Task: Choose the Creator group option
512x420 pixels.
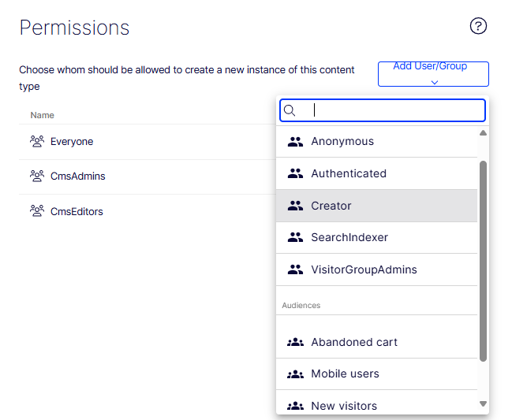Action: coord(331,206)
